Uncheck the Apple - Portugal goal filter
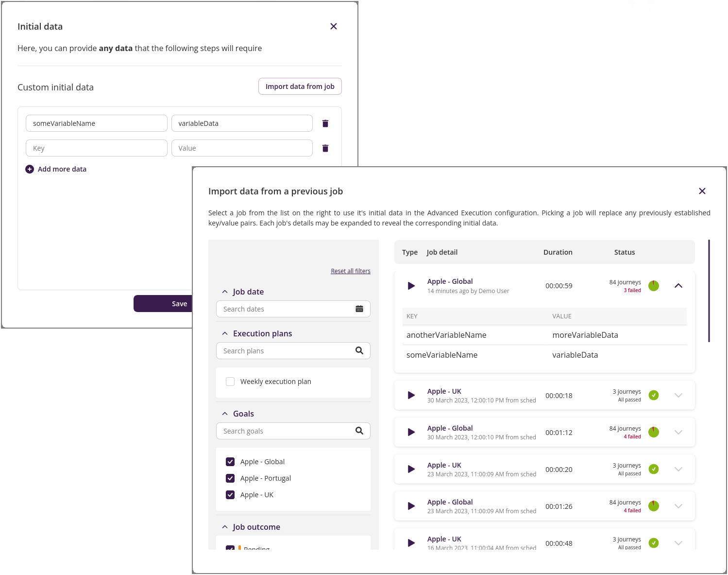 pyautogui.click(x=230, y=478)
